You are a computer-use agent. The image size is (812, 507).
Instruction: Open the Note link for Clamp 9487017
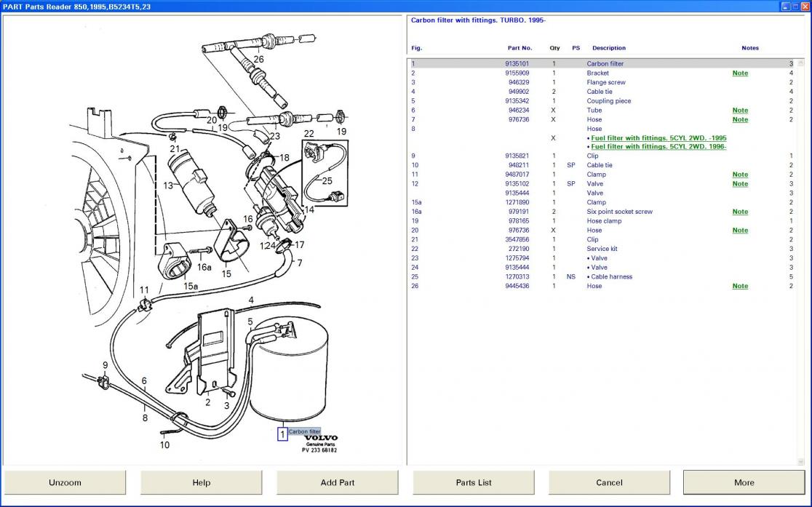[739, 175]
